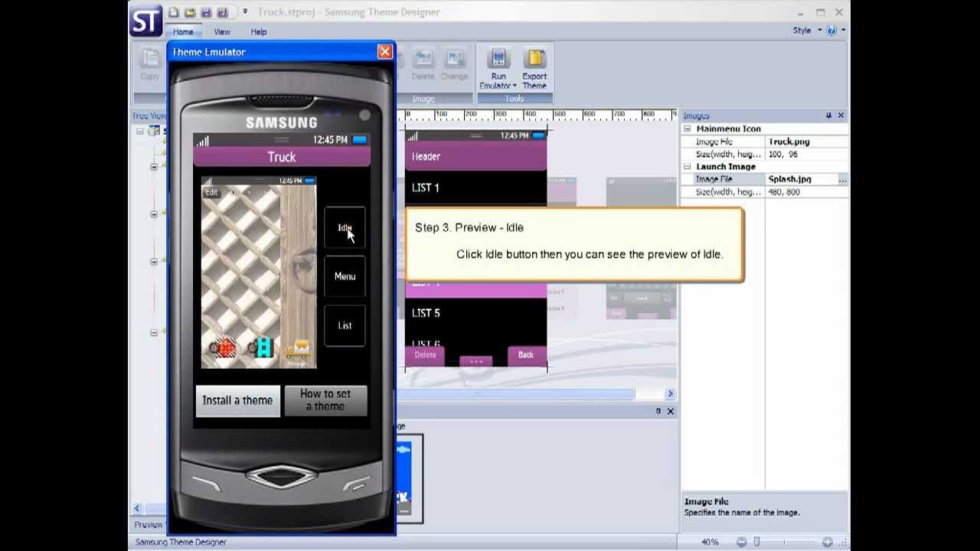Click the Copy ribbon button
The height and width of the screenshot is (551, 980).
pos(150,64)
